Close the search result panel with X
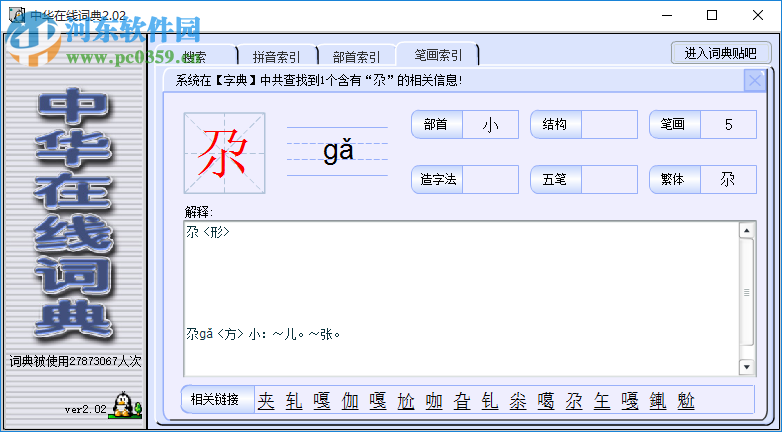 pyautogui.click(x=755, y=81)
